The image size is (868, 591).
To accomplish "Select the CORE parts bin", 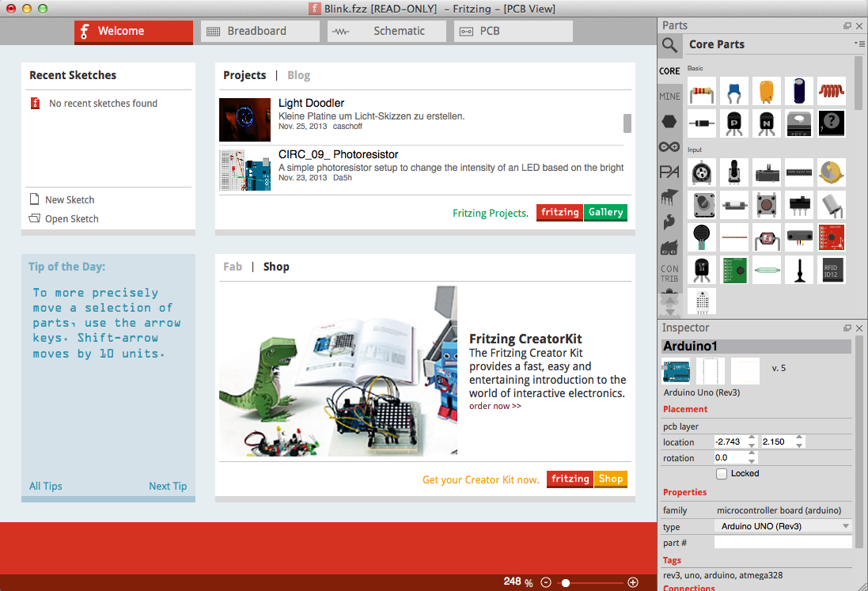I will click(669, 71).
